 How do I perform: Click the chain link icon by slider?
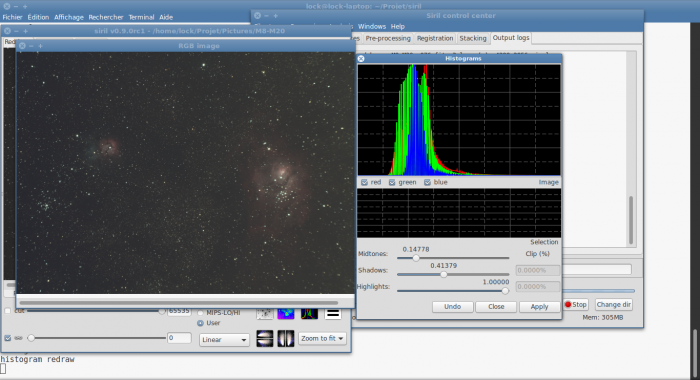pos(18,338)
